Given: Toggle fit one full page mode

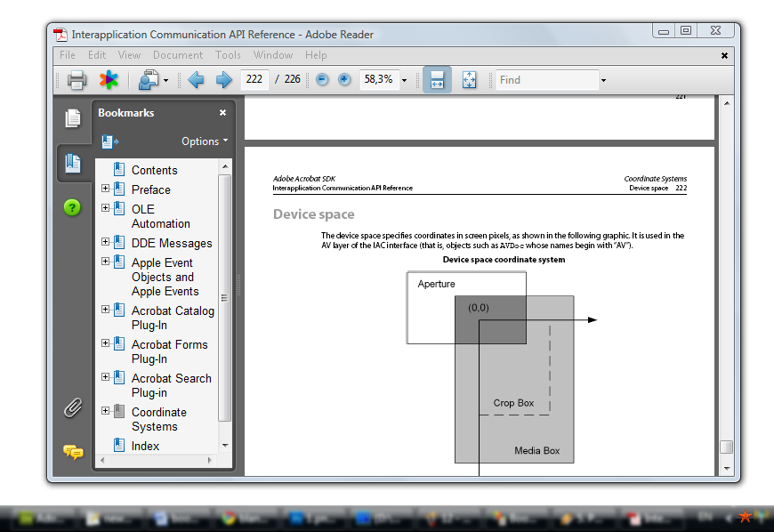Looking at the screenshot, I should pos(469,79).
